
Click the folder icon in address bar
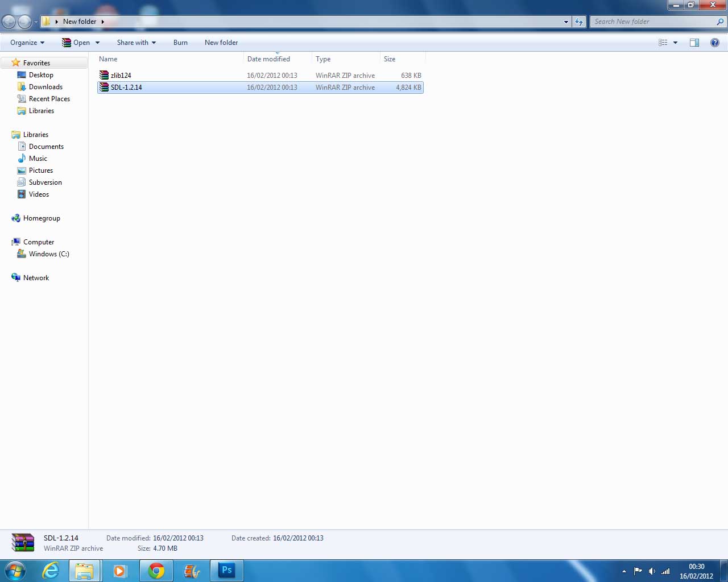[47, 22]
